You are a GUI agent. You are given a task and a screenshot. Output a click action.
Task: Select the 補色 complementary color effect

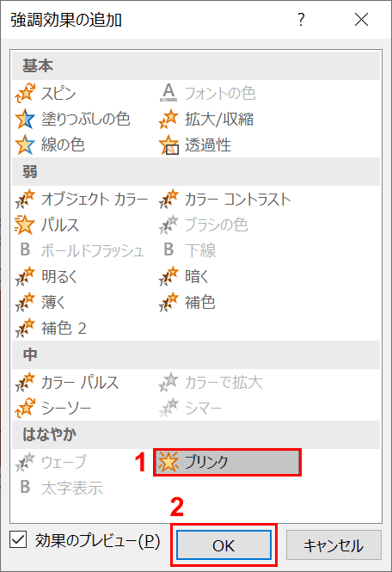pyautogui.click(x=187, y=302)
